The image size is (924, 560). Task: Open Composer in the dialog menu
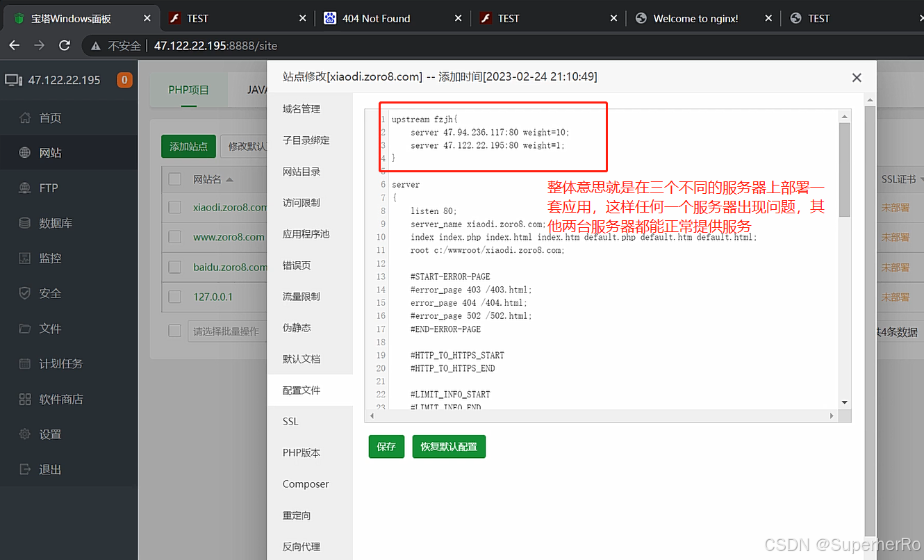click(306, 484)
